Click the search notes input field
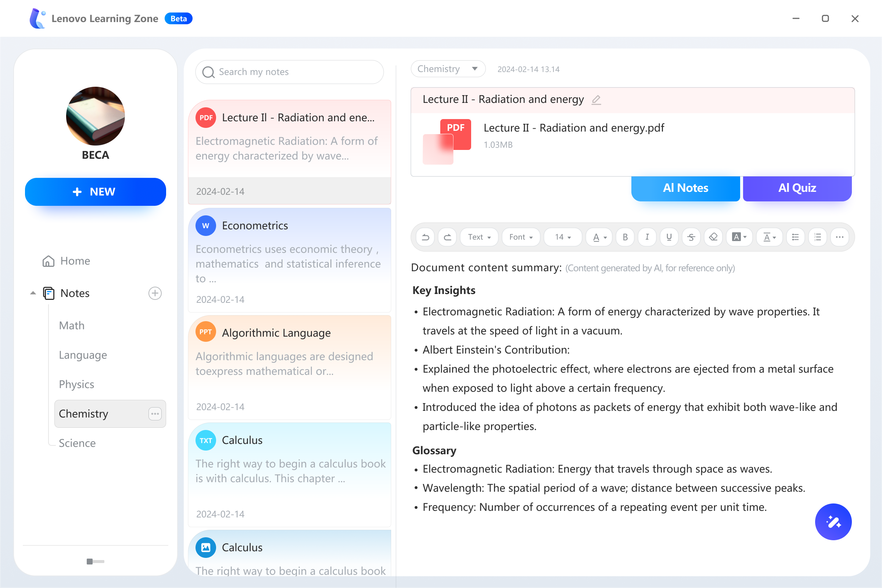This screenshot has width=882, height=588. click(x=291, y=72)
